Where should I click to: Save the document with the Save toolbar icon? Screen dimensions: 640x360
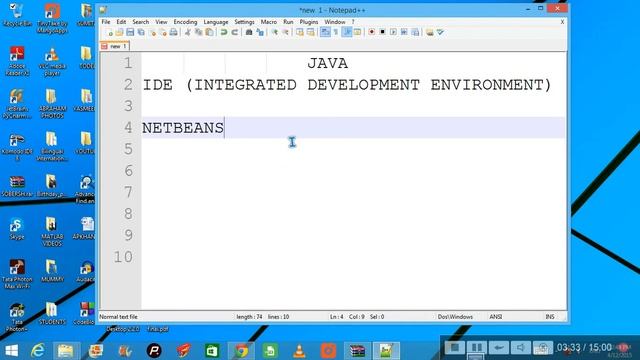[x=130, y=32]
